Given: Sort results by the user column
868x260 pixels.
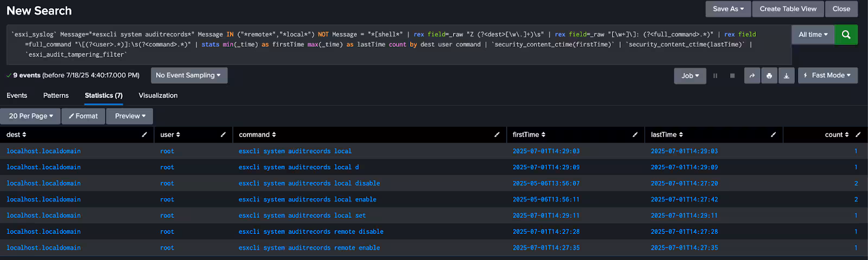Looking at the screenshot, I should click(x=170, y=135).
